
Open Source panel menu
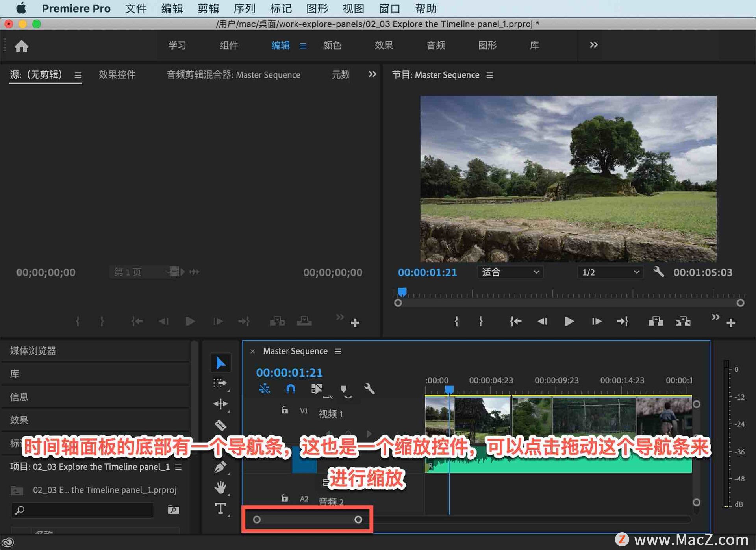pyautogui.click(x=78, y=75)
